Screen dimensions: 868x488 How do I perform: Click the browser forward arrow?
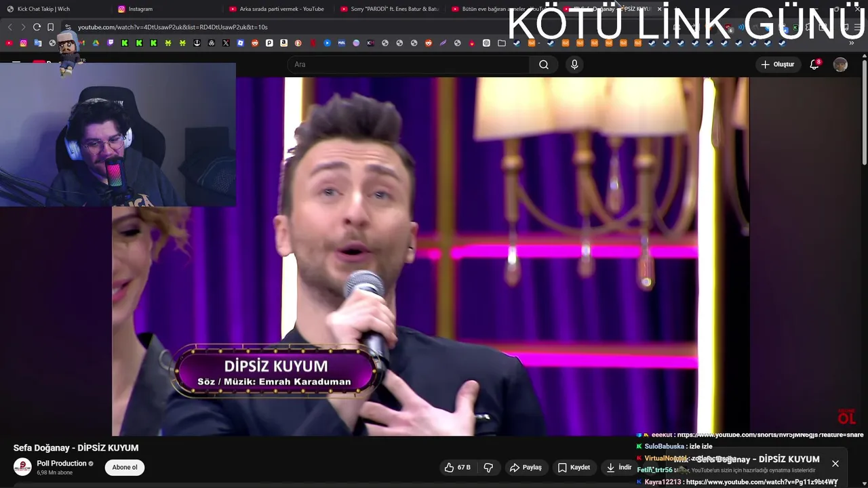pyautogui.click(x=23, y=27)
